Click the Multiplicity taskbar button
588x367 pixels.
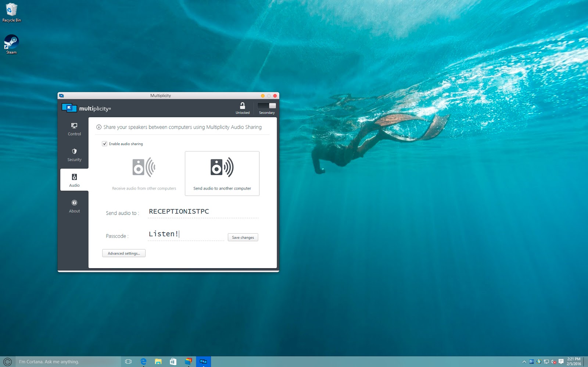[x=203, y=361]
